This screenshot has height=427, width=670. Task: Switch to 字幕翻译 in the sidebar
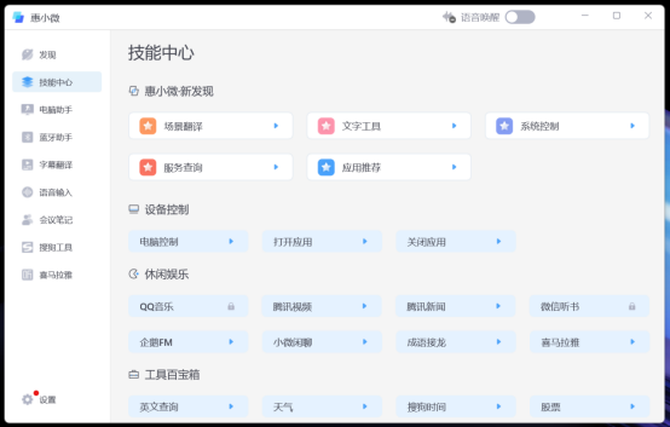[x=57, y=165]
